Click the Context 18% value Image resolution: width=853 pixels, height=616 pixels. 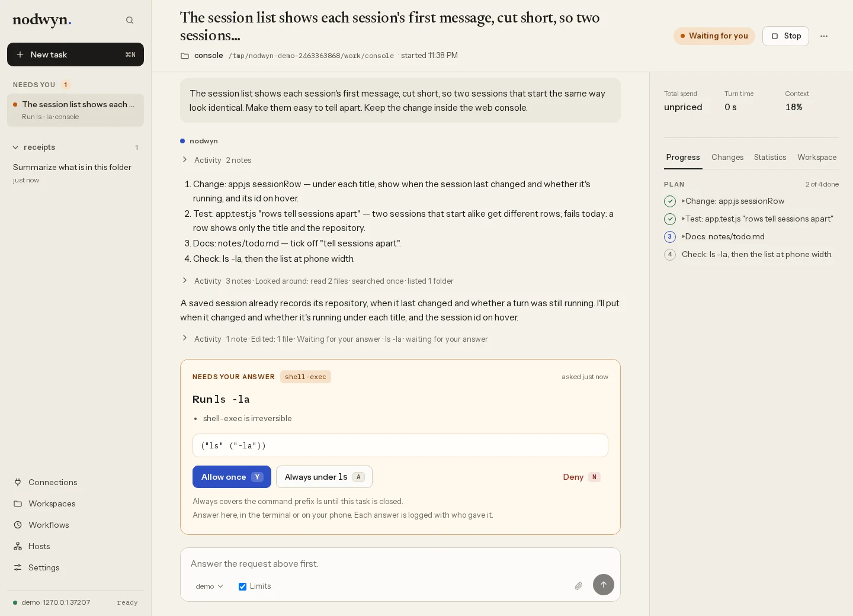[x=794, y=107]
